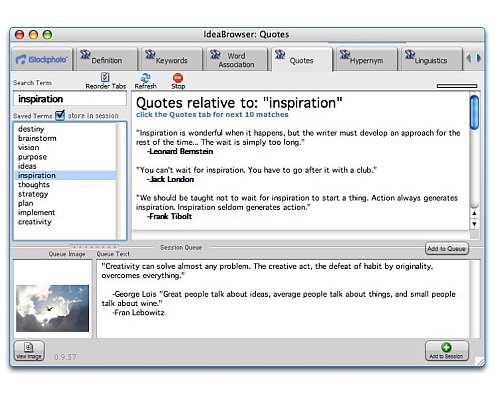The height and width of the screenshot is (394, 495).
Task: Open the Word Association tab
Action: click(237, 60)
